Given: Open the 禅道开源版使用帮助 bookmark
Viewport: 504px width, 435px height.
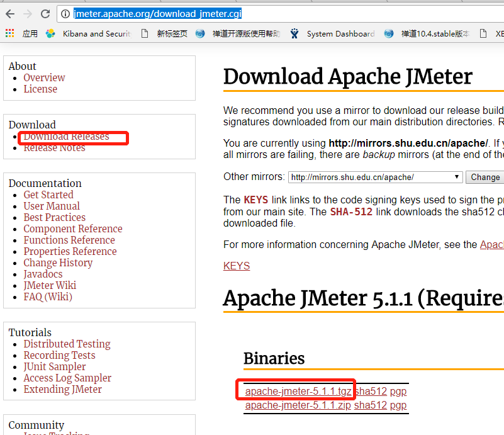Looking at the screenshot, I should click(x=238, y=33).
